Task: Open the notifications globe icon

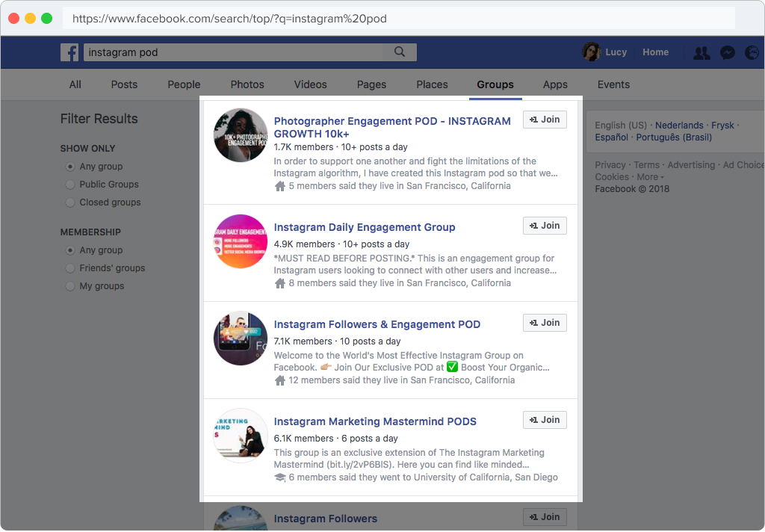Action: pos(752,53)
